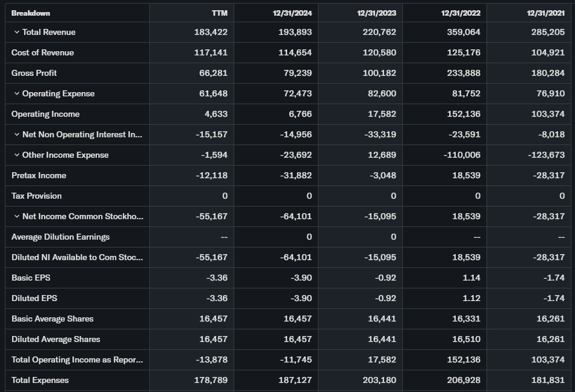This screenshot has height=392, width=575.
Task: Select the Tax Provision row label
Action: pyautogui.click(x=36, y=196)
